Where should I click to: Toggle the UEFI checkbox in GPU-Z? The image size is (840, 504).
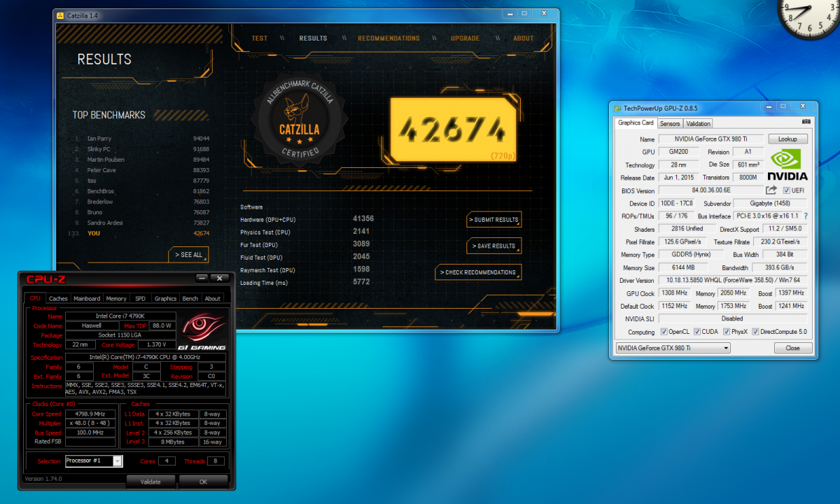point(787,190)
